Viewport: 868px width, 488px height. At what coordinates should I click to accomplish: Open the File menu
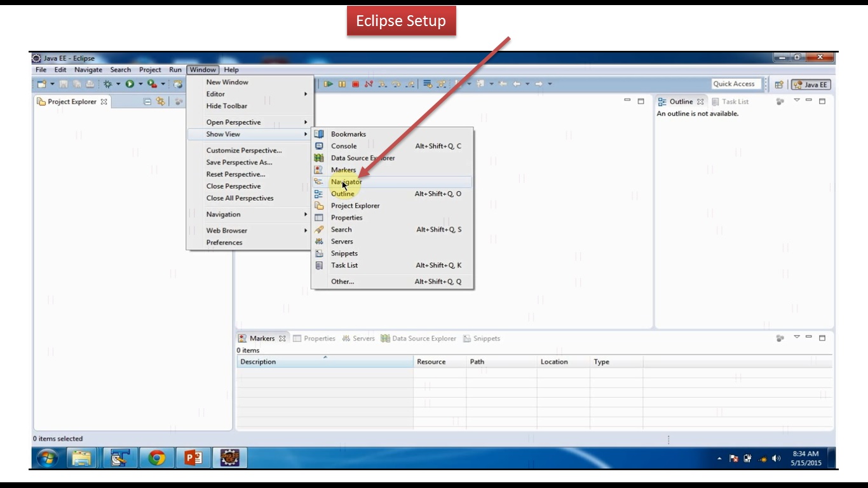click(x=41, y=70)
